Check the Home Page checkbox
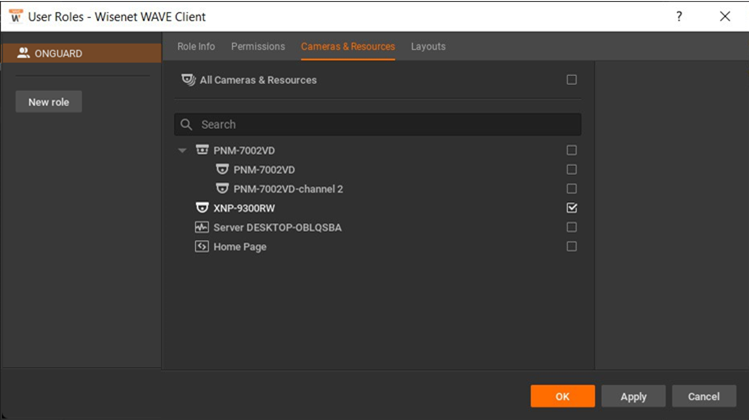This screenshot has width=749, height=420. (571, 247)
